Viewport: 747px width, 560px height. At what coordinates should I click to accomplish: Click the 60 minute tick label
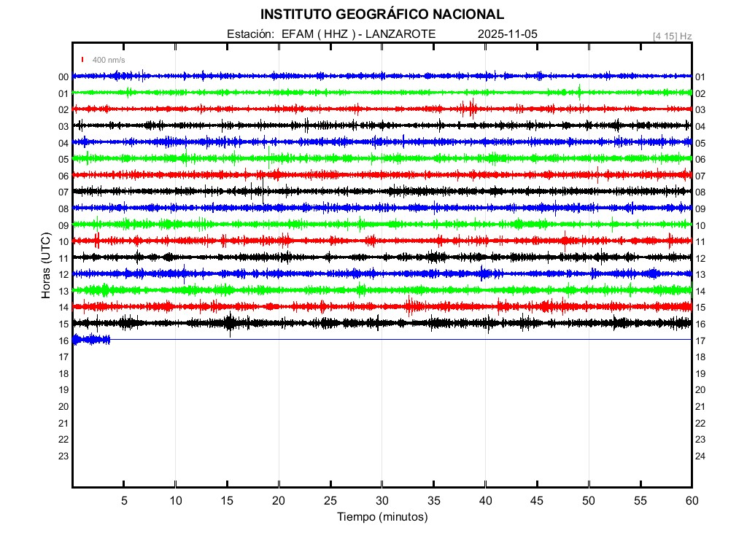[692, 500]
